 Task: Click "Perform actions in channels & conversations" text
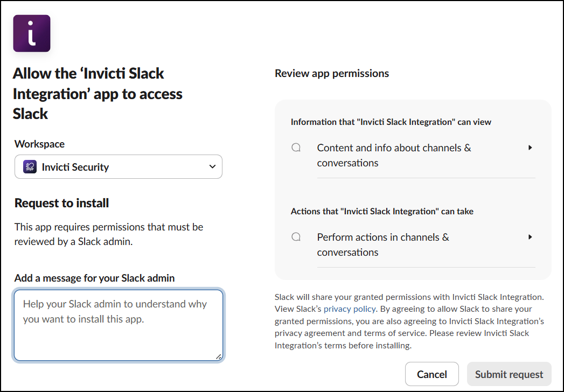pyautogui.click(x=383, y=244)
